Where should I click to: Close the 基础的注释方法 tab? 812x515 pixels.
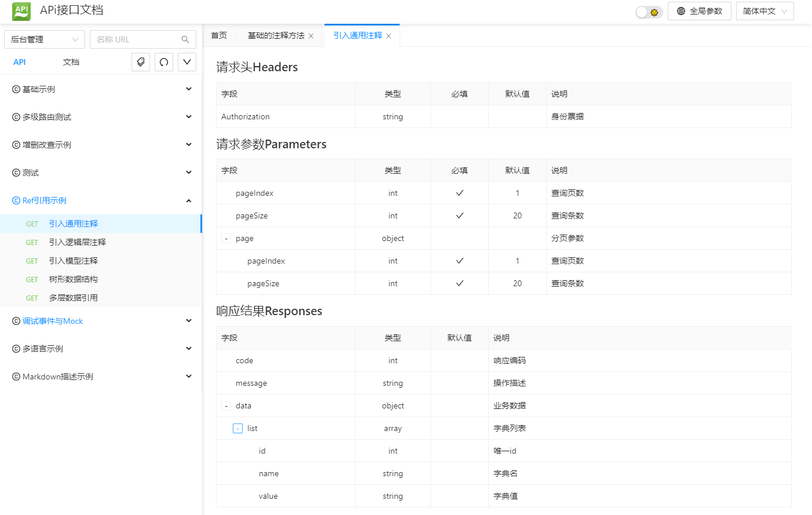pos(311,36)
